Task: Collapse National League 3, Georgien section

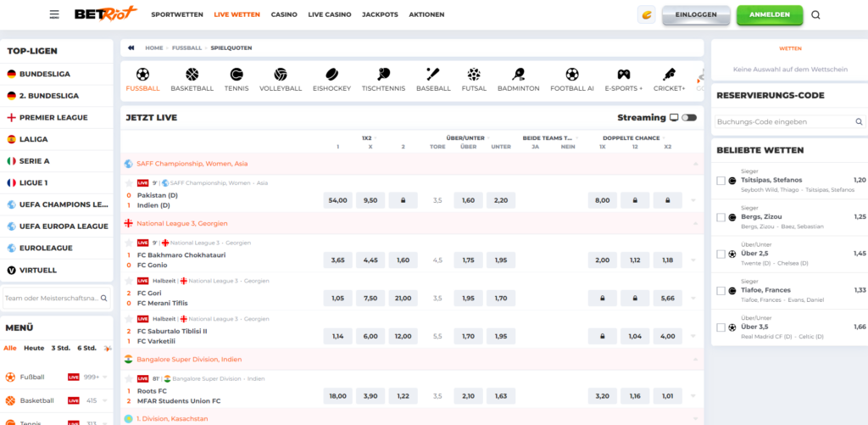Action: pyautogui.click(x=693, y=223)
